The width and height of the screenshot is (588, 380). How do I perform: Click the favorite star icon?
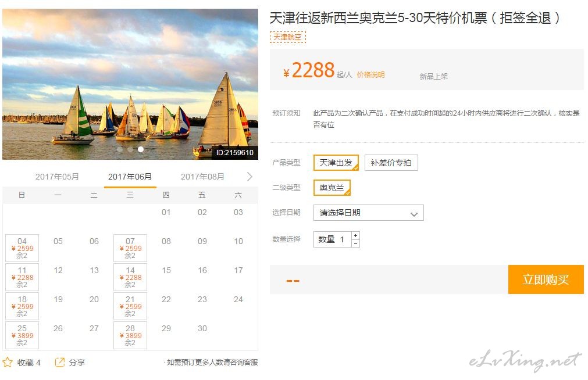[8, 362]
